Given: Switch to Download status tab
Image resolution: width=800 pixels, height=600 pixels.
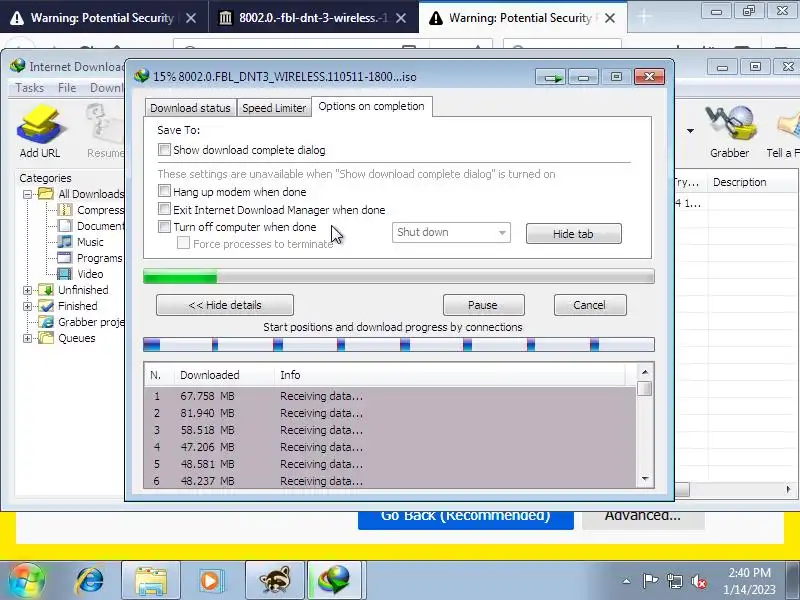Looking at the screenshot, I should 190,108.
